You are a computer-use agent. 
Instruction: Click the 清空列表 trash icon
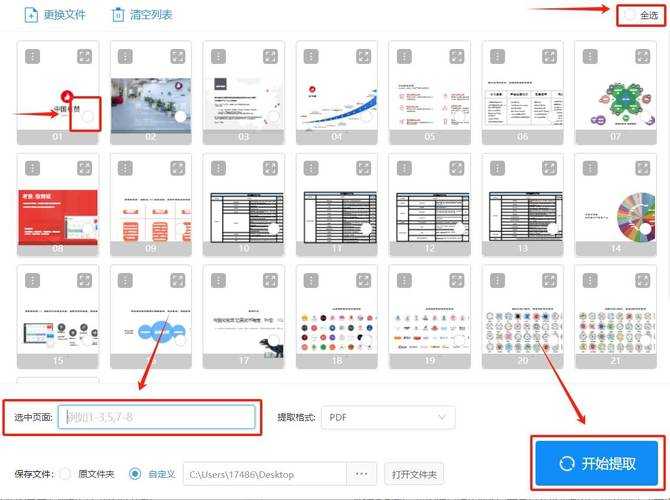pos(118,15)
